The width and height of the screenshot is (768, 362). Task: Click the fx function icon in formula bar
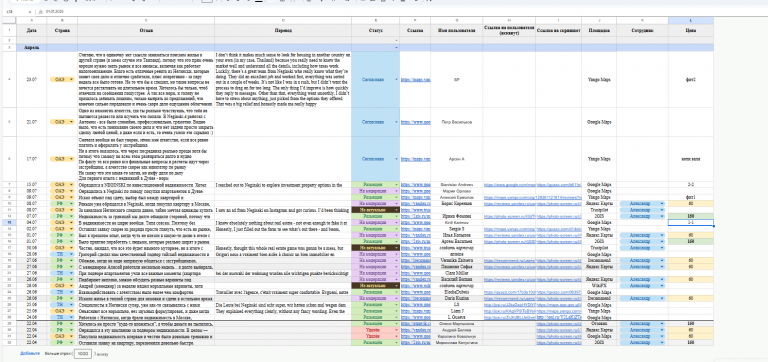pos(41,11)
